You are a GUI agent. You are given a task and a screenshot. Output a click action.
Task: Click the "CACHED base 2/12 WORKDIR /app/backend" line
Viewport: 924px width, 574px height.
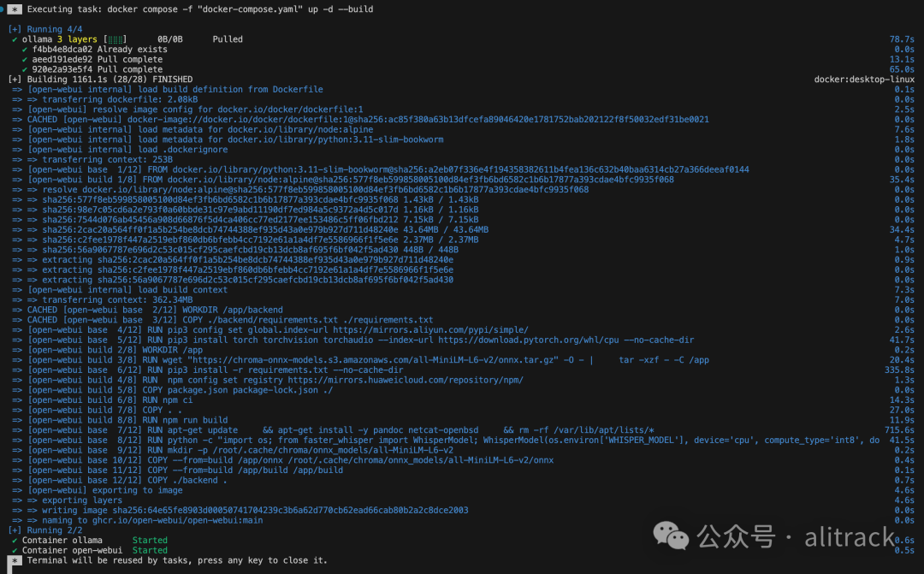click(x=147, y=310)
